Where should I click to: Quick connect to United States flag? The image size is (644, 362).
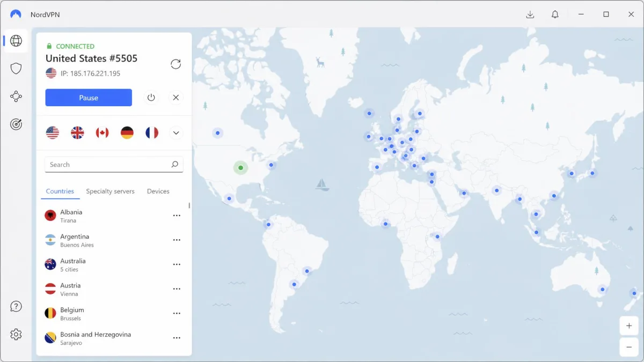[x=53, y=133]
